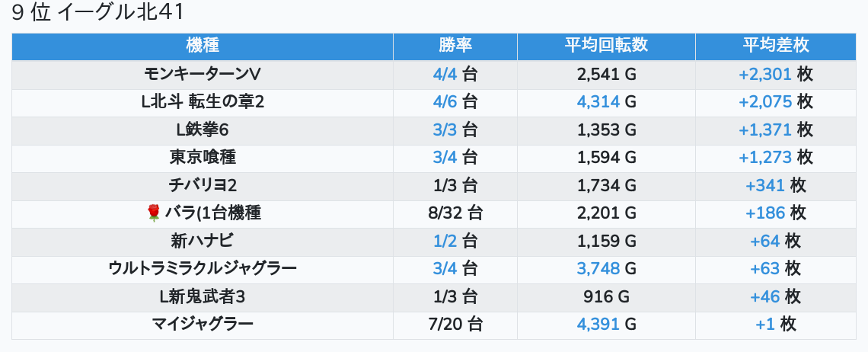Screen dimensions: 868x352
Task: Click the 4,391 G spin count value
Action: tap(606, 325)
